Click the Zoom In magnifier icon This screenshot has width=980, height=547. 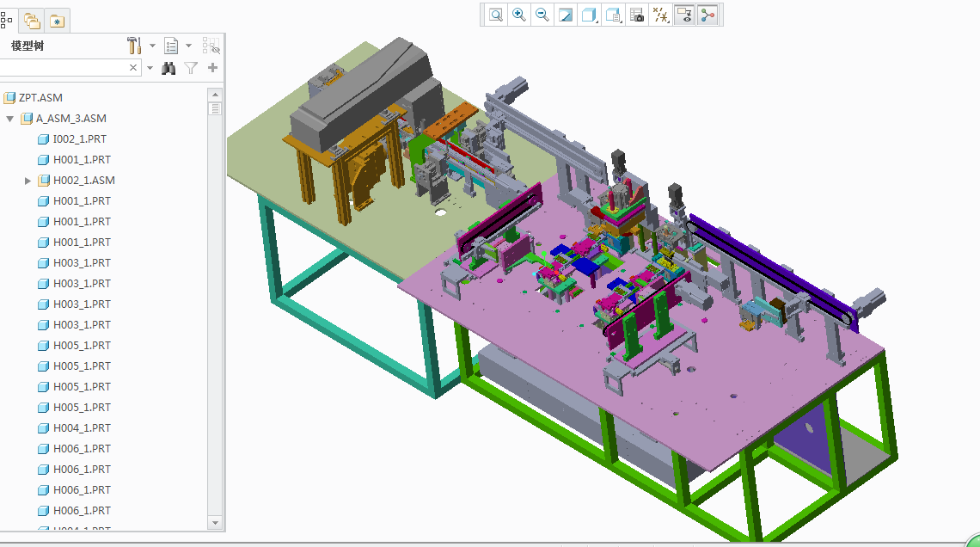click(x=519, y=15)
